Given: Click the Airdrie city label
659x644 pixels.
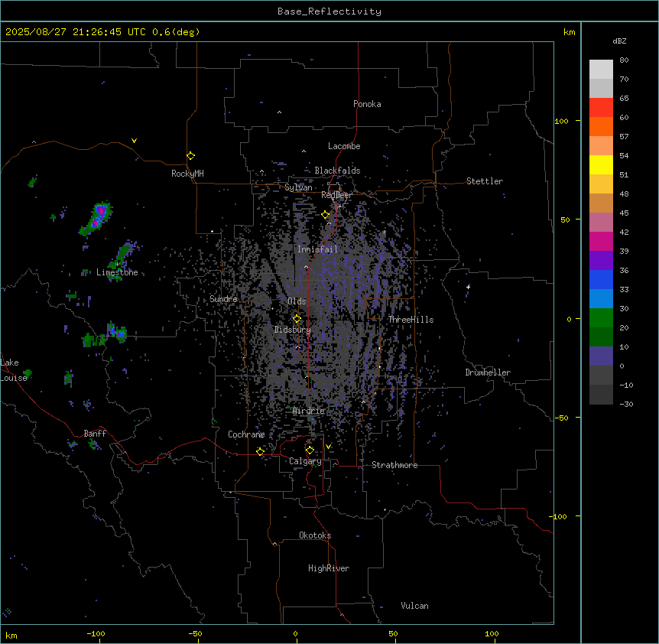Looking at the screenshot, I should (x=309, y=411).
